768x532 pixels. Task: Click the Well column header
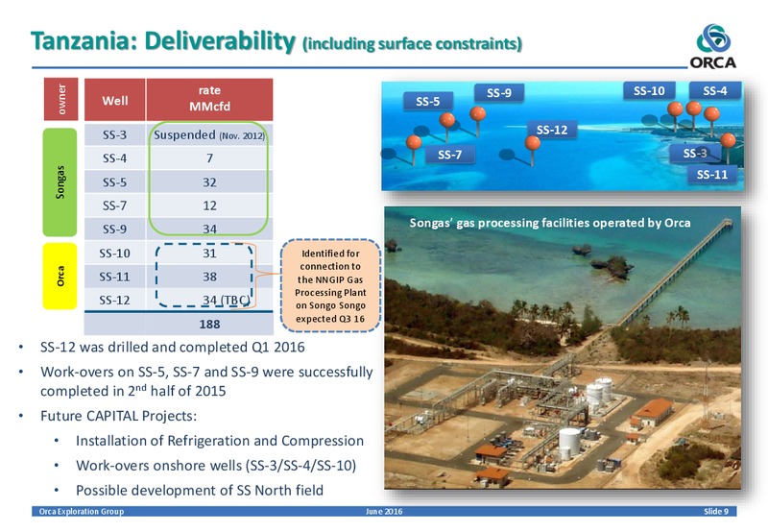[x=114, y=100]
